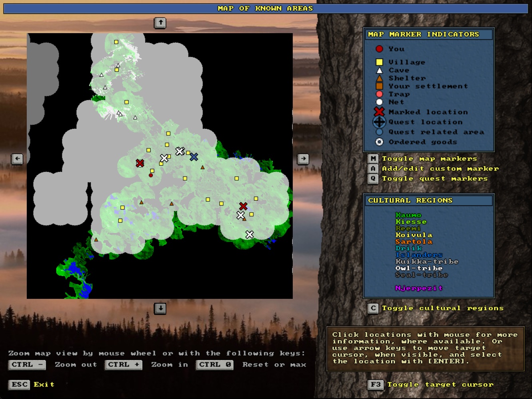Select the blue X marker on the map
Image resolution: width=532 pixels, height=399 pixels.
pyautogui.click(x=194, y=157)
